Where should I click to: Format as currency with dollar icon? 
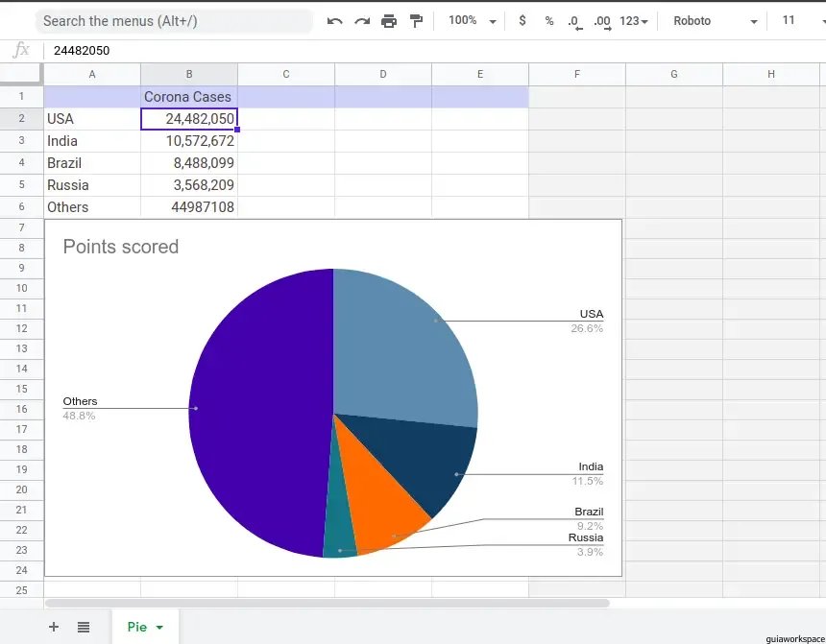522,20
